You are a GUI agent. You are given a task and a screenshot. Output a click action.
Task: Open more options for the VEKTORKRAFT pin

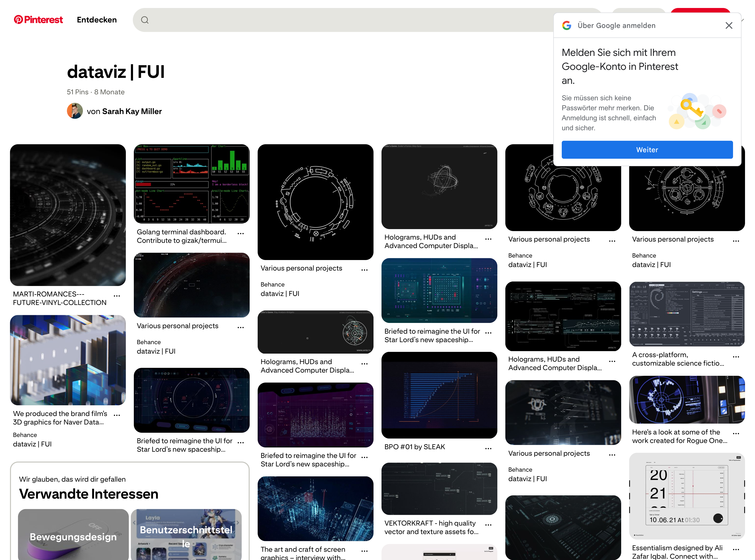coord(488,525)
